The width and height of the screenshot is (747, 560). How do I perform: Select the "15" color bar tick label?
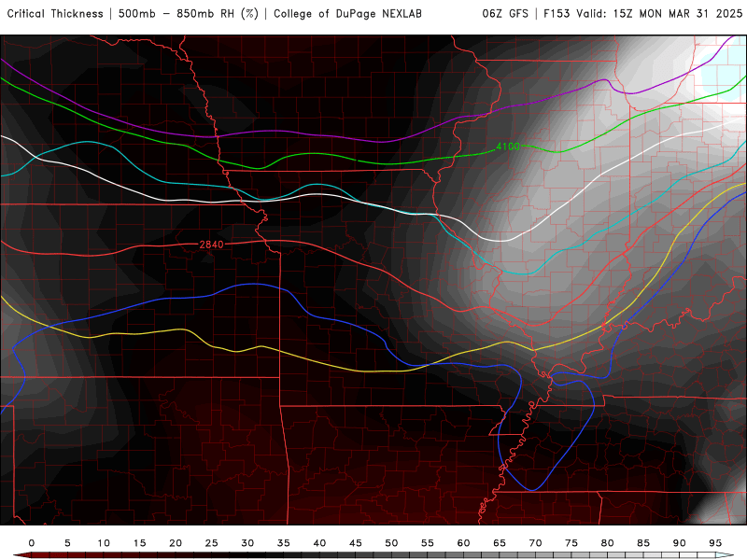139,543
